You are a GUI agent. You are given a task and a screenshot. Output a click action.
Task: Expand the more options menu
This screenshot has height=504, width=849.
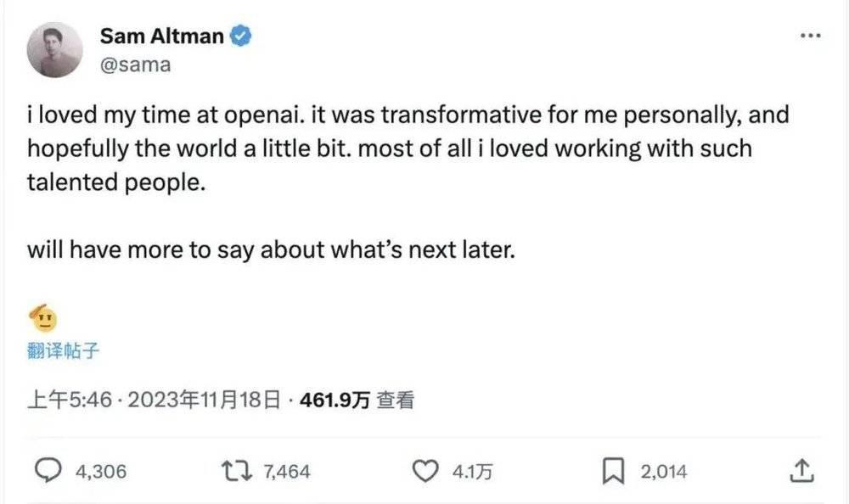click(x=811, y=34)
